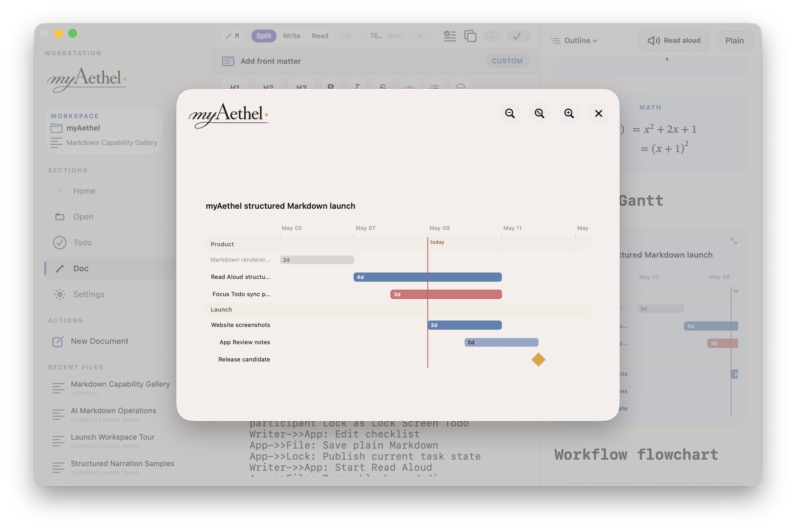Start Read aloud playback
The width and height of the screenshot is (796, 532).
(x=674, y=40)
